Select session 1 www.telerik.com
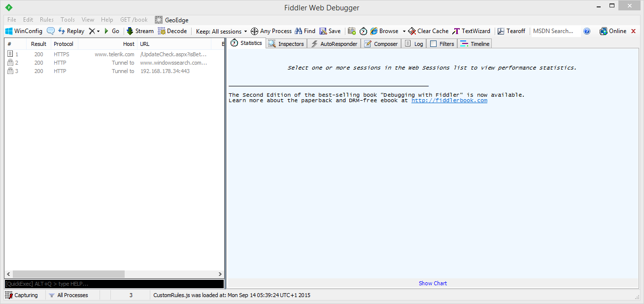Image resolution: width=644 pixels, height=304 pixels. (x=114, y=54)
